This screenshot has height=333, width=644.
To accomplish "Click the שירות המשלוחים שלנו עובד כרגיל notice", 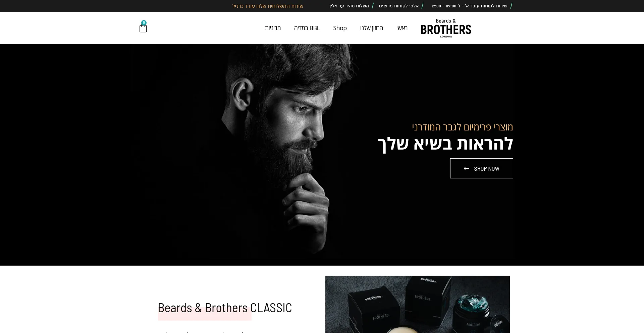I will click(268, 6).
